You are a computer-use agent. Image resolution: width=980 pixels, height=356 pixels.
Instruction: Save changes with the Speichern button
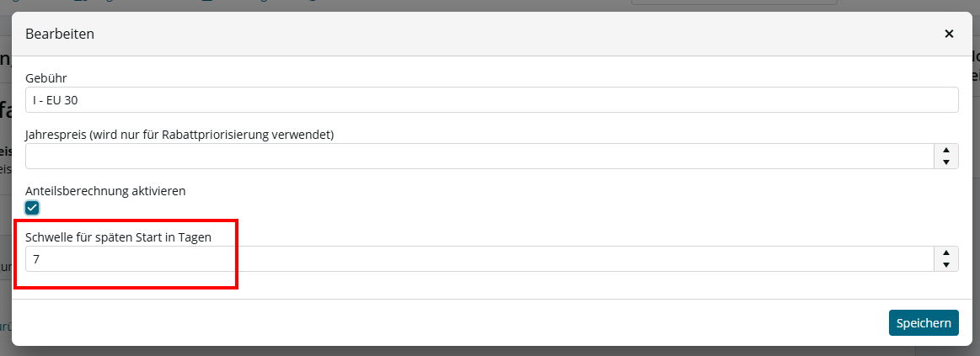(924, 323)
